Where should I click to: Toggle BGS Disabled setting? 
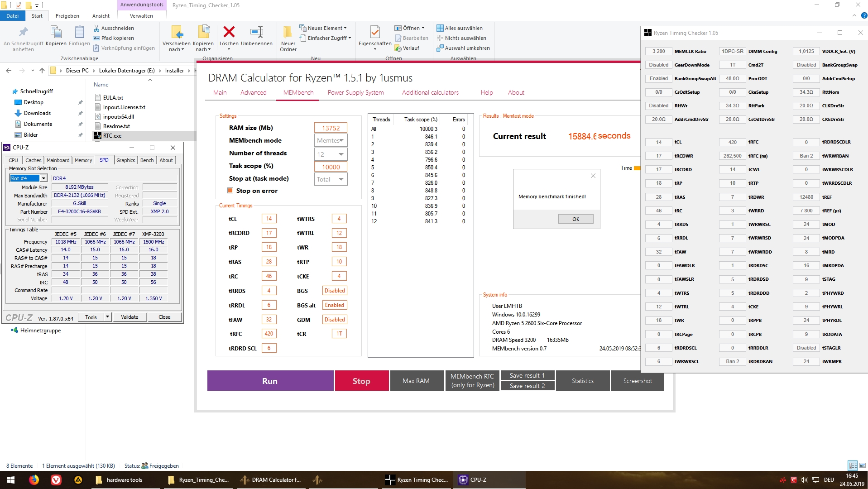[335, 291]
